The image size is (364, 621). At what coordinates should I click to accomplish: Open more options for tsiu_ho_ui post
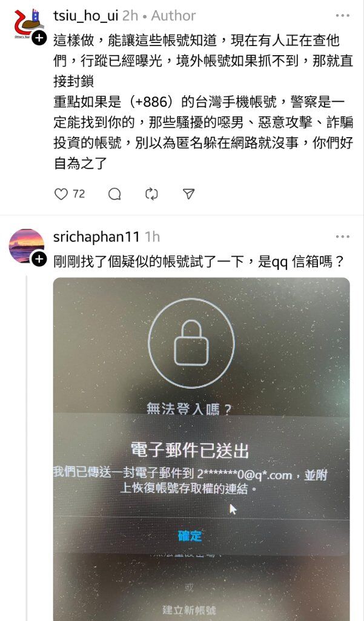coord(342,15)
